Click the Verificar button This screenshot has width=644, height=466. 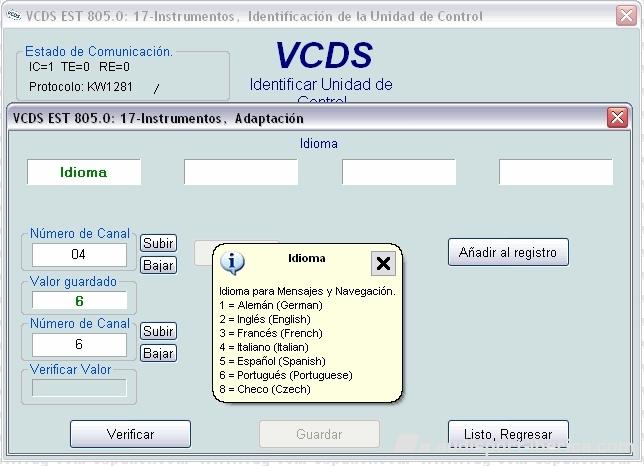pyautogui.click(x=130, y=434)
